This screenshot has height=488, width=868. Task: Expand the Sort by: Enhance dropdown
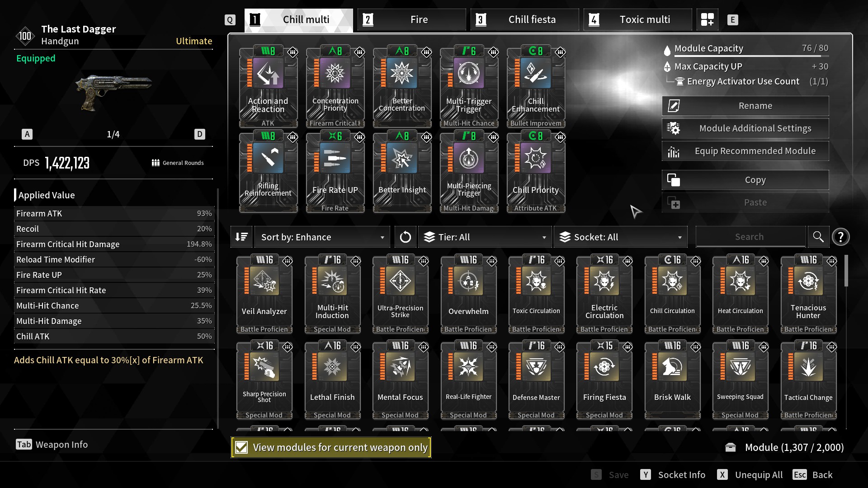[x=322, y=237]
